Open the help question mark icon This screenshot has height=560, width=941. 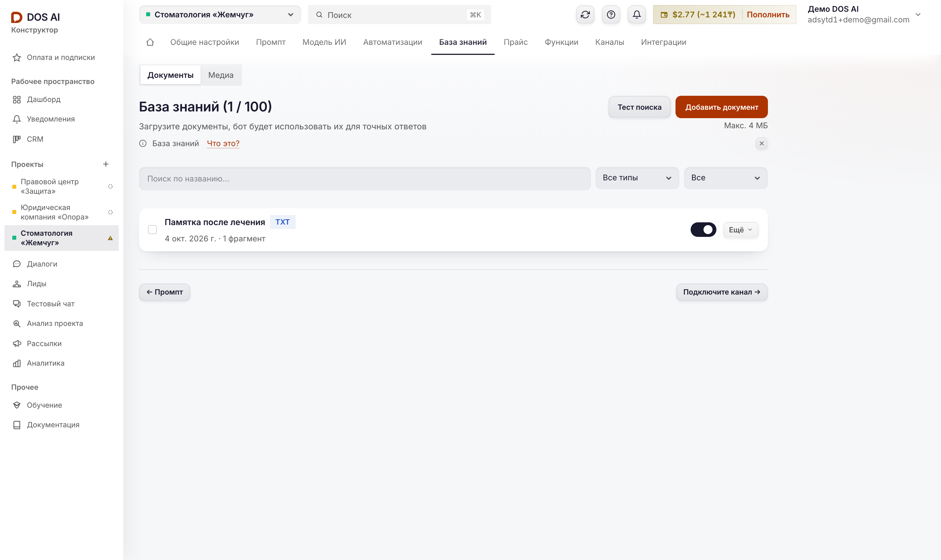pos(611,15)
